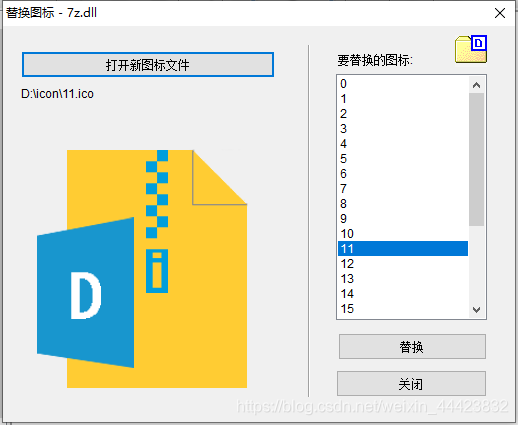Click the 要替换的图标 label
The width and height of the screenshot is (518, 425).
tap(375, 60)
